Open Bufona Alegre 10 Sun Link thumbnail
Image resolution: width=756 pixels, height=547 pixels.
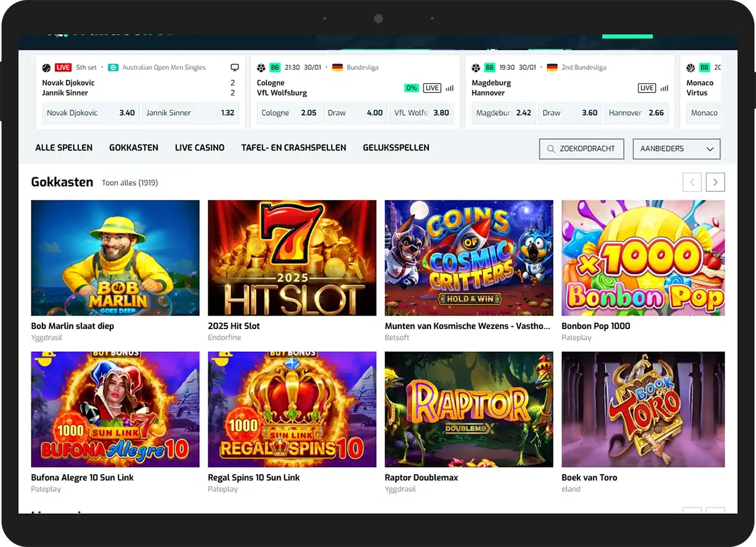click(x=115, y=409)
